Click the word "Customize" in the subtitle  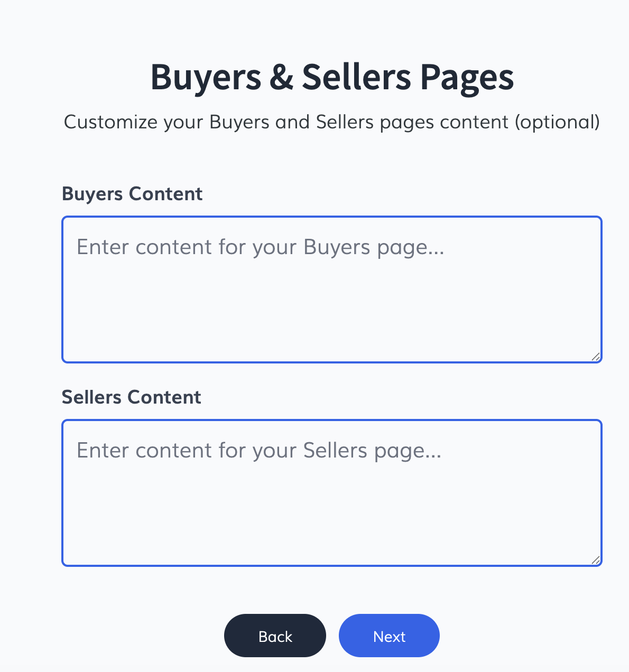coord(110,123)
